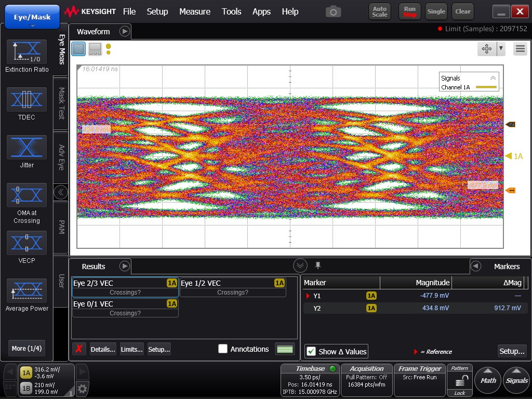
Task: Toggle the Show Δ Values checkbox
Action: tap(311, 352)
